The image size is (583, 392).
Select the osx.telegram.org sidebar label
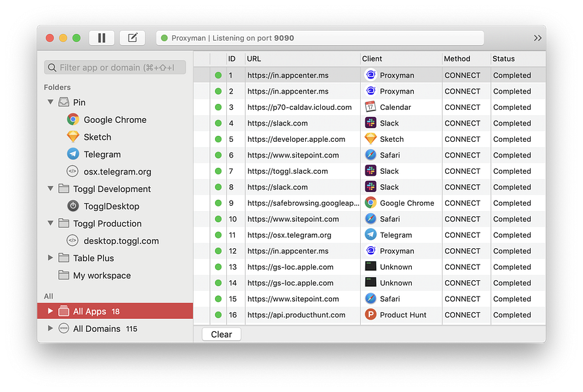(118, 172)
